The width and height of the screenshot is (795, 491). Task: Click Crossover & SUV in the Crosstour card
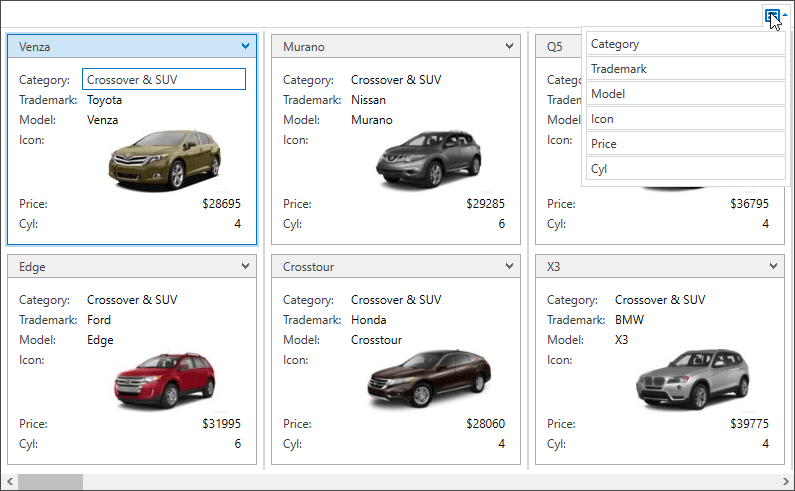[x=396, y=300]
